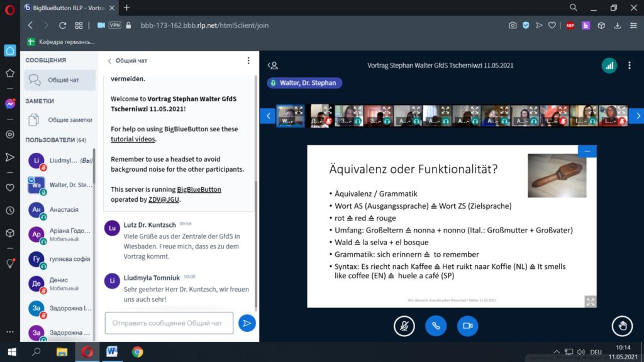Image resolution: width=644 pixels, height=362 pixels.
Task: Click the users list scrollbar
Action: pos(94,166)
